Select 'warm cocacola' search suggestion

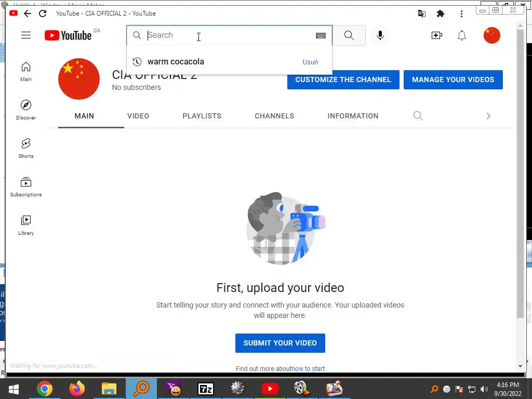(x=229, y=62)
